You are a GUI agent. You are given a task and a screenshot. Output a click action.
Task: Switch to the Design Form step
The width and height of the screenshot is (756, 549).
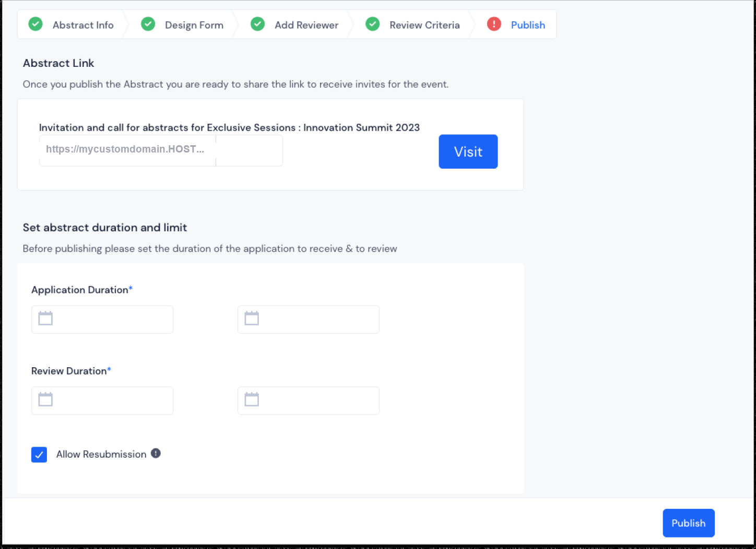coord(194,25)
